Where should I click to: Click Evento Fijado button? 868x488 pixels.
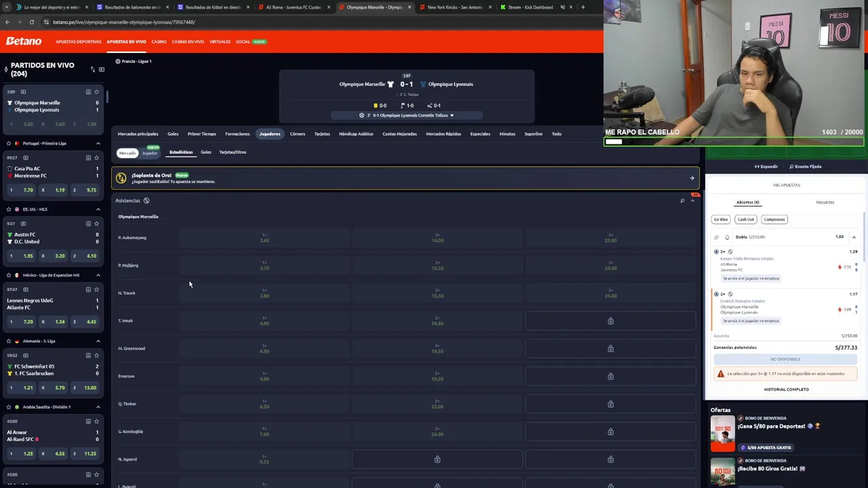[x=806, y=167]
